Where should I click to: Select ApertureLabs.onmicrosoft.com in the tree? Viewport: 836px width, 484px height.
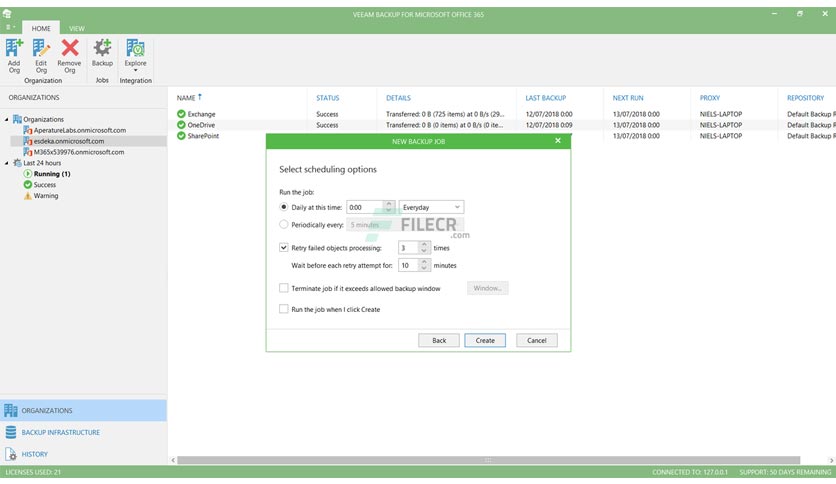(x=80, y=130)
